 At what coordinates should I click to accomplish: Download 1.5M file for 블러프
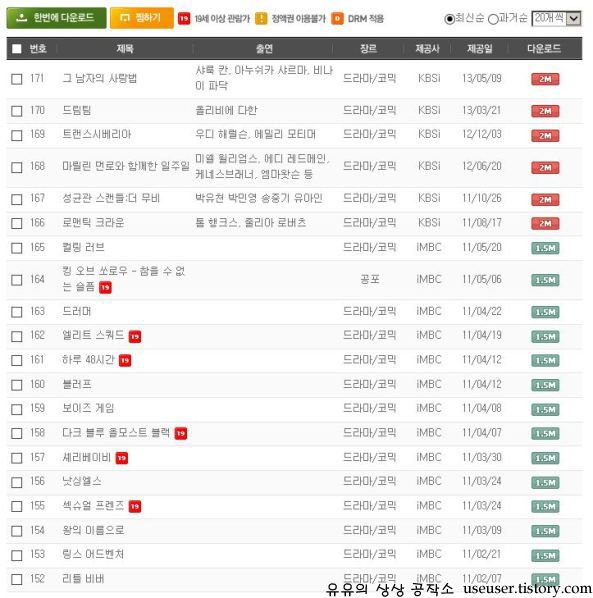point(545,385)
